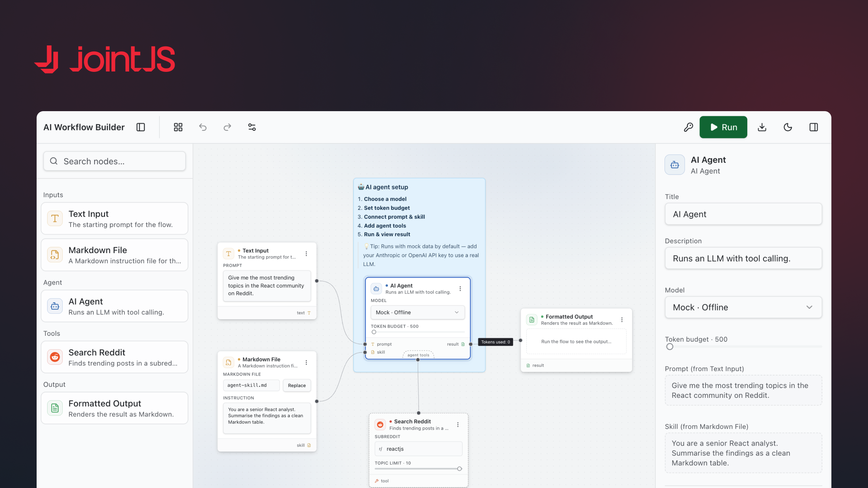
Task: Click the Description field in the inspector
Action: [x=743, y=259]
